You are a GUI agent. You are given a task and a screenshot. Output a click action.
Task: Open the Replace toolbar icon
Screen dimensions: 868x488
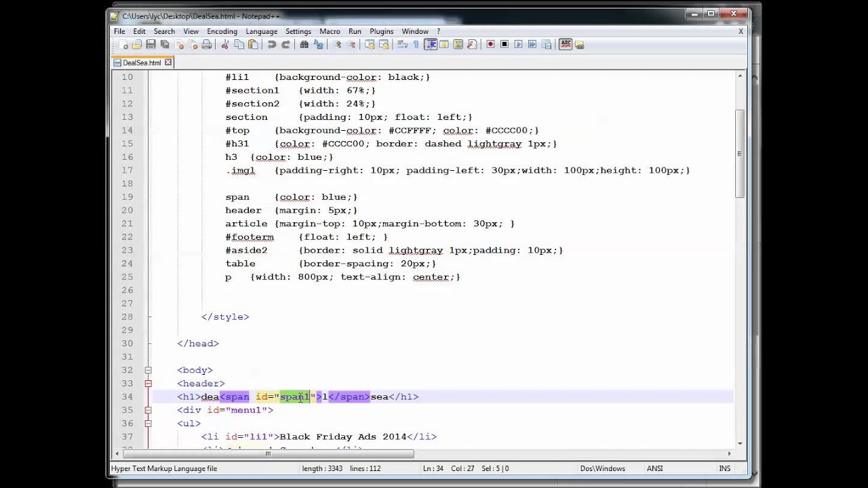(x=318, y=45)
